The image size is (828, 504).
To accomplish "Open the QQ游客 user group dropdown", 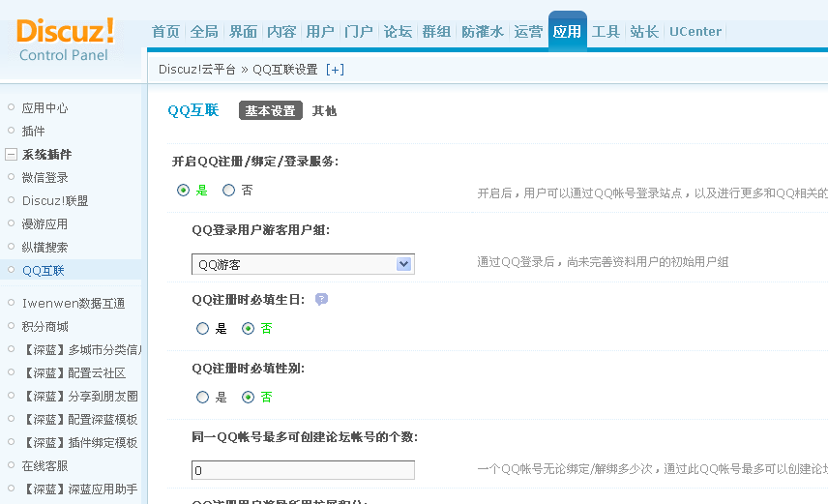I will [404, 264].
